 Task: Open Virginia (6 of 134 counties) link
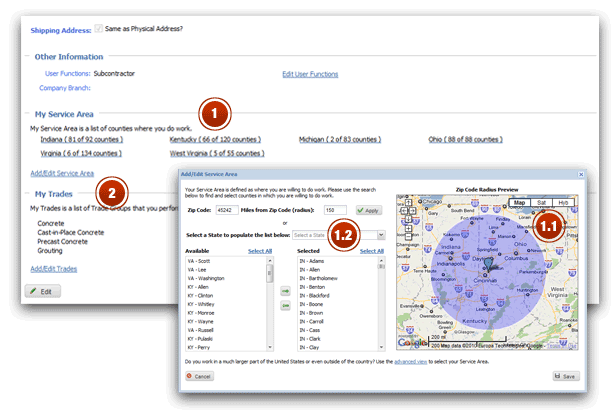point(81,153)
